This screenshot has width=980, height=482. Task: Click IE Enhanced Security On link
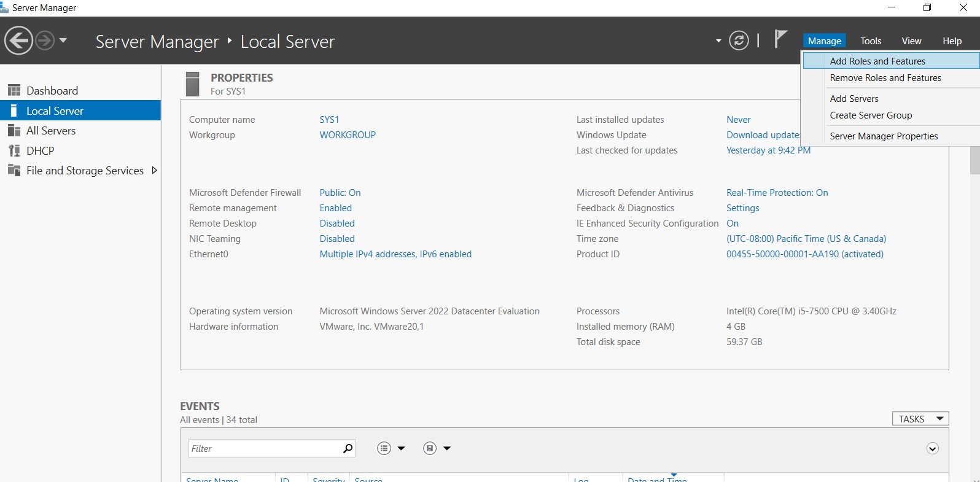733,224
